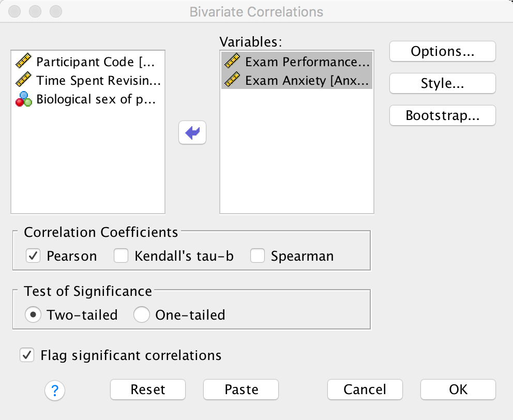Click the ruler icon beside Exam Anxiety

click(x=233, y=81)
